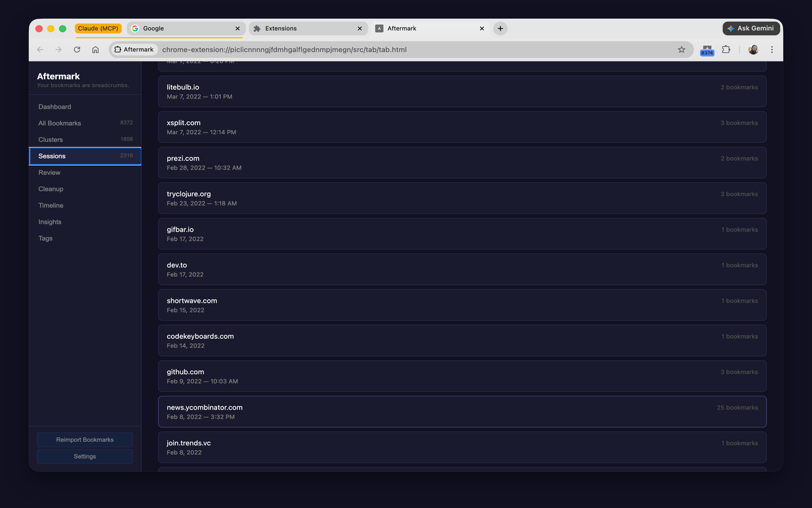Open the join.trends.vc session
Screen dimensions: 812x508
462,447
